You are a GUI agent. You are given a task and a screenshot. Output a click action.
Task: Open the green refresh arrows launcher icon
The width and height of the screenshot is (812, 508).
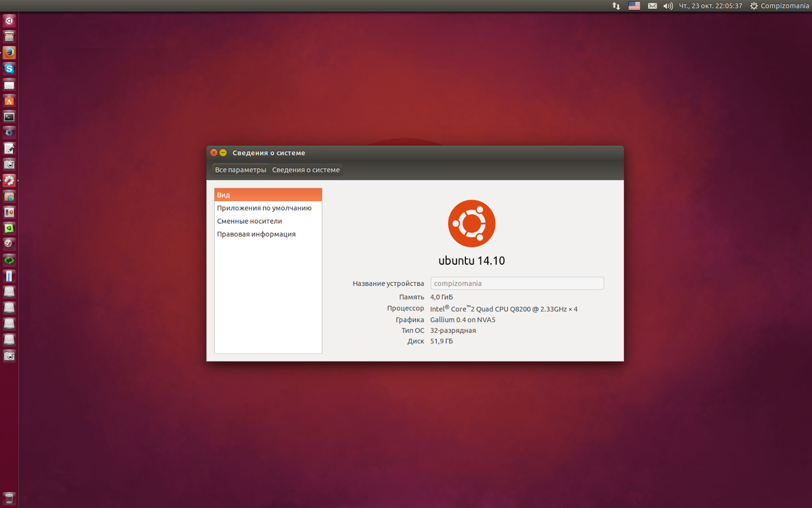click(x=9, y=260)
